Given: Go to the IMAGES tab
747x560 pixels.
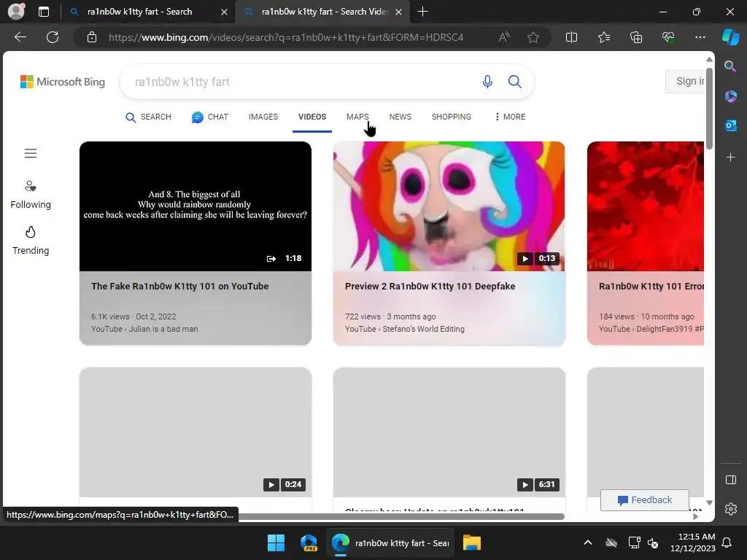Looking at the screenshot, I should coord(263,117).
